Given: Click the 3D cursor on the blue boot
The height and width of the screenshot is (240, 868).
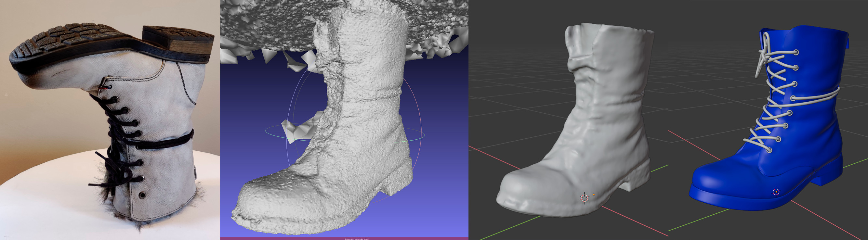Looking at the screenshot, I should 776,192.
